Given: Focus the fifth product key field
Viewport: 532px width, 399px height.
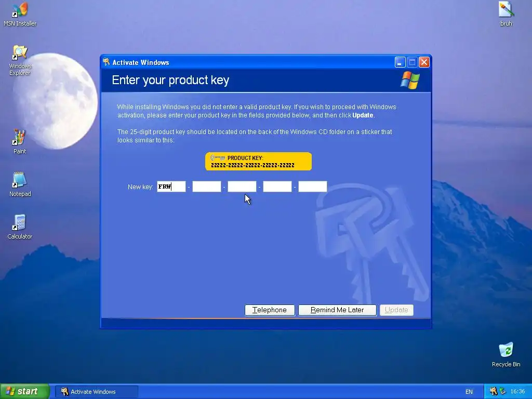Looking at the screenshot, I should pos(312,187).
